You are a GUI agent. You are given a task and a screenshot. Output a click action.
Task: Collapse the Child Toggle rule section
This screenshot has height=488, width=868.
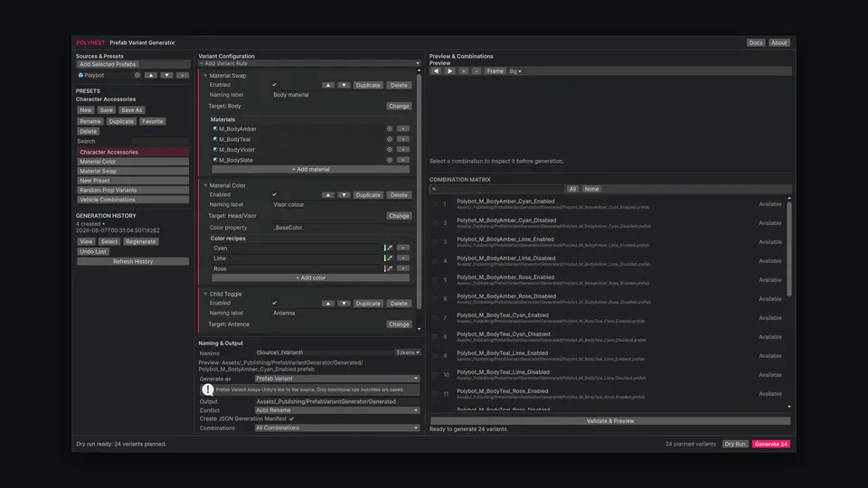click(x=205, y=294)
